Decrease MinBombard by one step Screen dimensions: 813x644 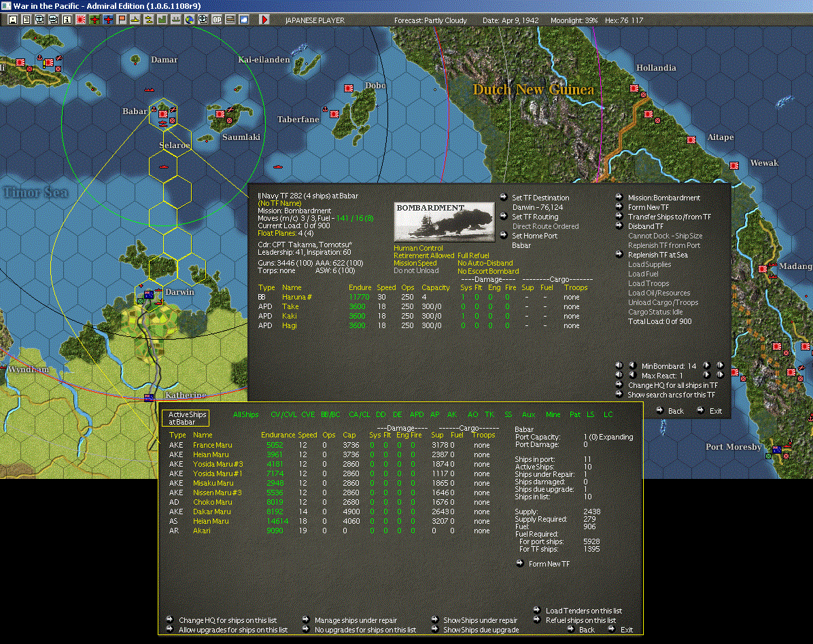click(633, 365)
